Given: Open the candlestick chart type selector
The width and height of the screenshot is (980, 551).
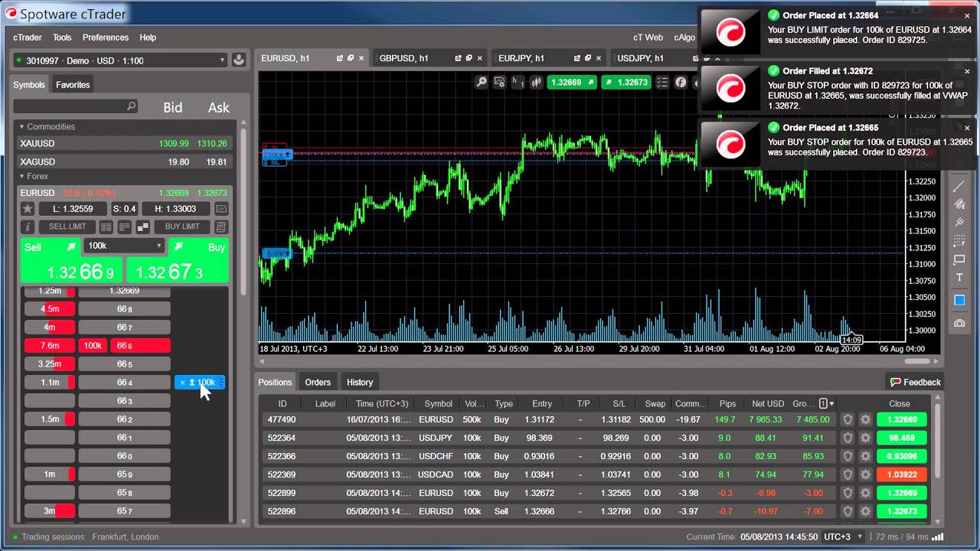Looking at the screenshot, I should (537, 82).
